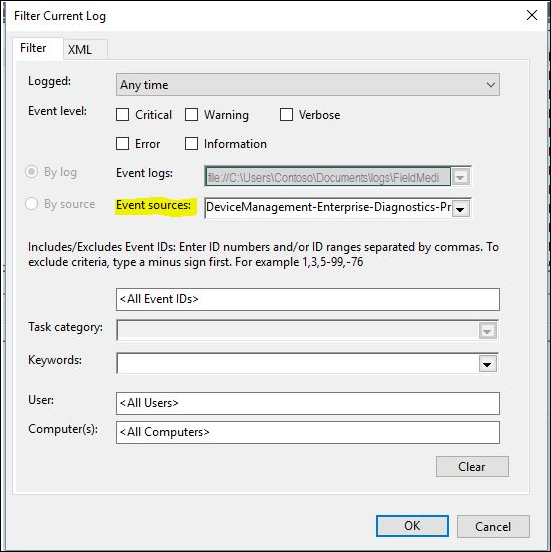Click the highlighted Event sources label
This screenshot has height=552, width=551.
tap(154, 205)
